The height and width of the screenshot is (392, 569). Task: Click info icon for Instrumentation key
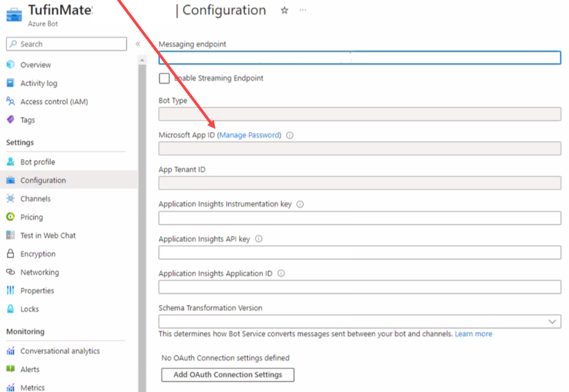pos(300,204)
